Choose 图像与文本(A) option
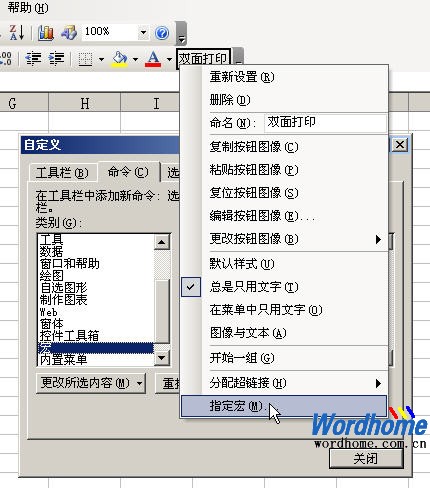430x488 pixels. [x=285, y=333]
